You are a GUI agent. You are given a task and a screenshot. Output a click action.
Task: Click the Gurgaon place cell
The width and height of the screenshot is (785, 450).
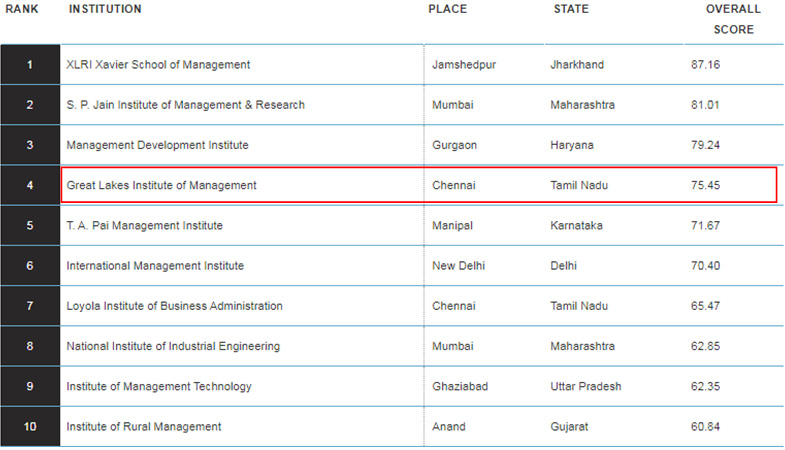point(455,145)
